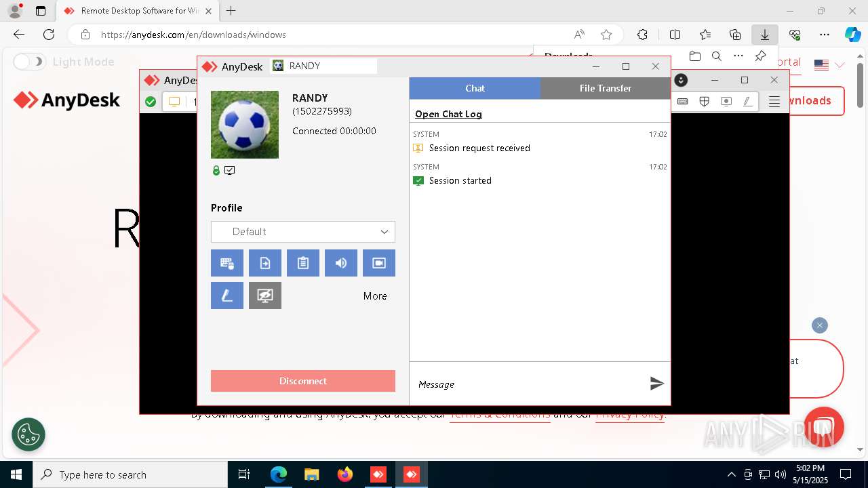868x488 pixels.
Task: Open Task View on taskbar
Action: [x=244, y=474]
